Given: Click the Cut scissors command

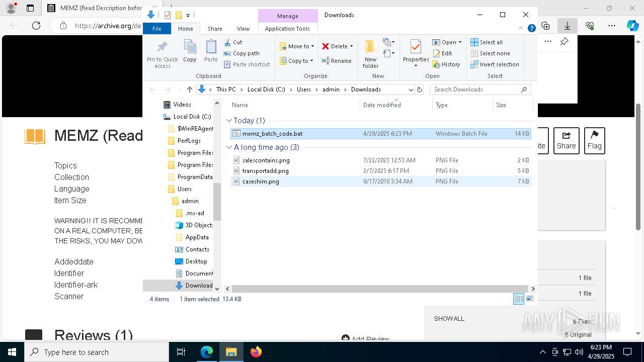Looking at the screenshot, I should point(233,42).
